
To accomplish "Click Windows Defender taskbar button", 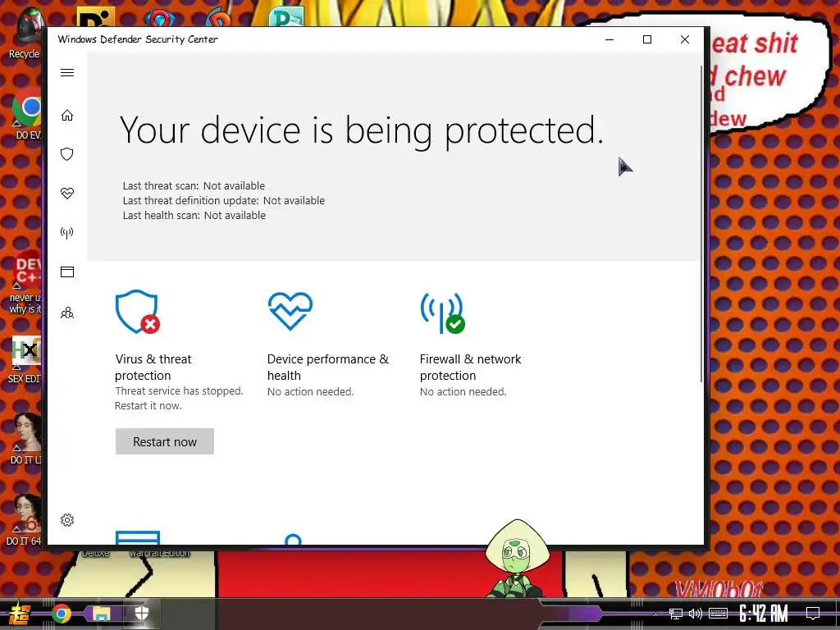I will point(141,614).
